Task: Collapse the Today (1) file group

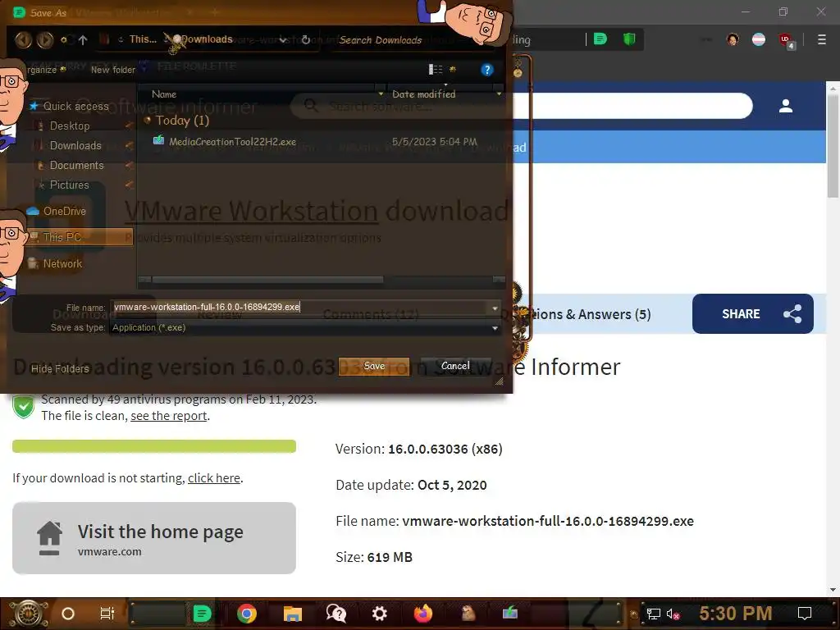Action: pyautogui.click(x=148, y=120)
